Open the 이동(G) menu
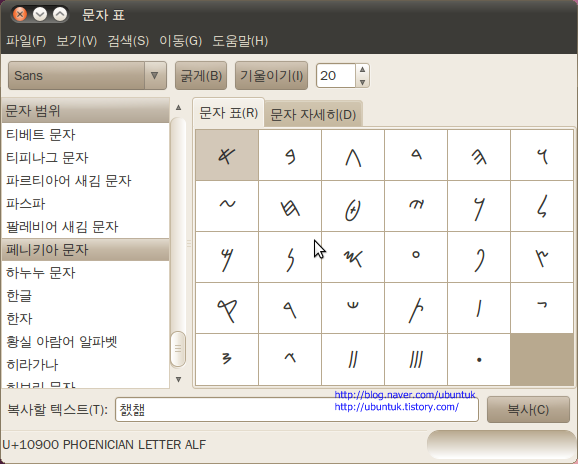This screenshot has width=578, height=464. point(181,41)
